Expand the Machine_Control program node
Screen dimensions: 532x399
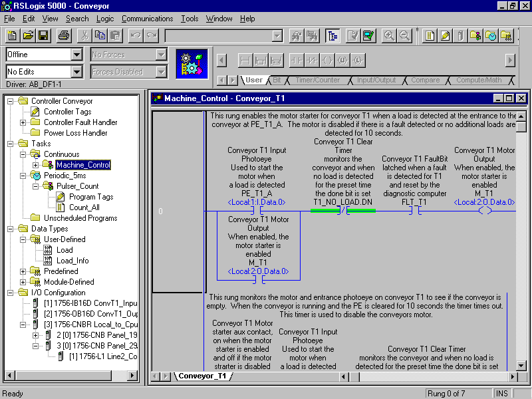pos(36,165)
